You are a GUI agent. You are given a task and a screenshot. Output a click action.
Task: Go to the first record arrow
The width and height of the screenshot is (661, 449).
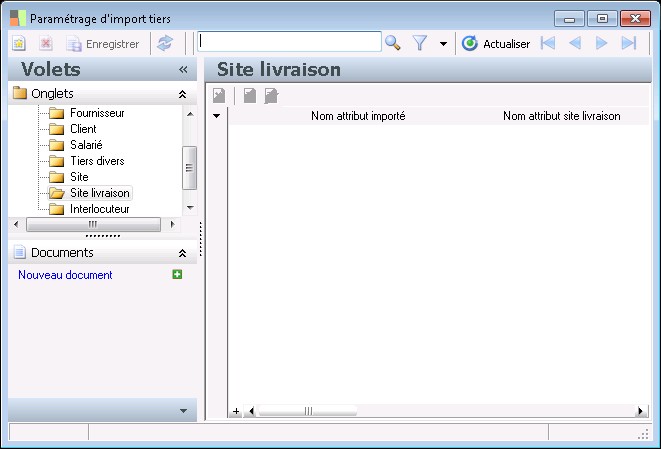[548, 43]
